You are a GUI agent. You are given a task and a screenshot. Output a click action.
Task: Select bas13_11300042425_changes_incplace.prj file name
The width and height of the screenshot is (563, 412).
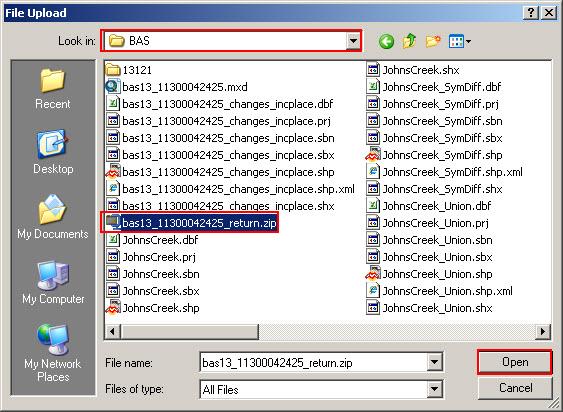pos(226,121)
